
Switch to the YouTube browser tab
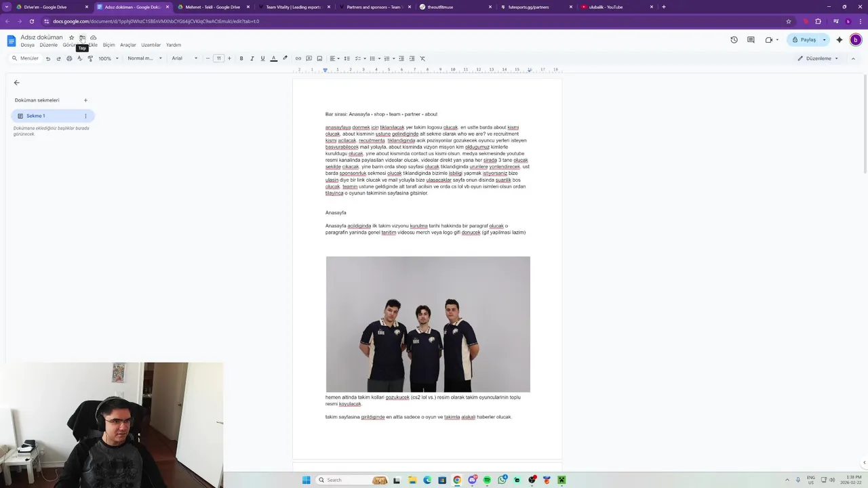point(617,7)
